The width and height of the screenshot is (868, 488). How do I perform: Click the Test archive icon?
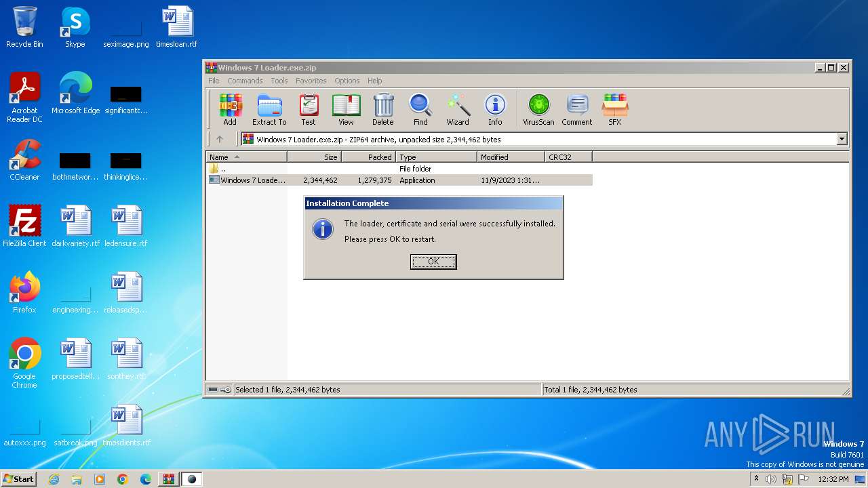tap(309, 110)
